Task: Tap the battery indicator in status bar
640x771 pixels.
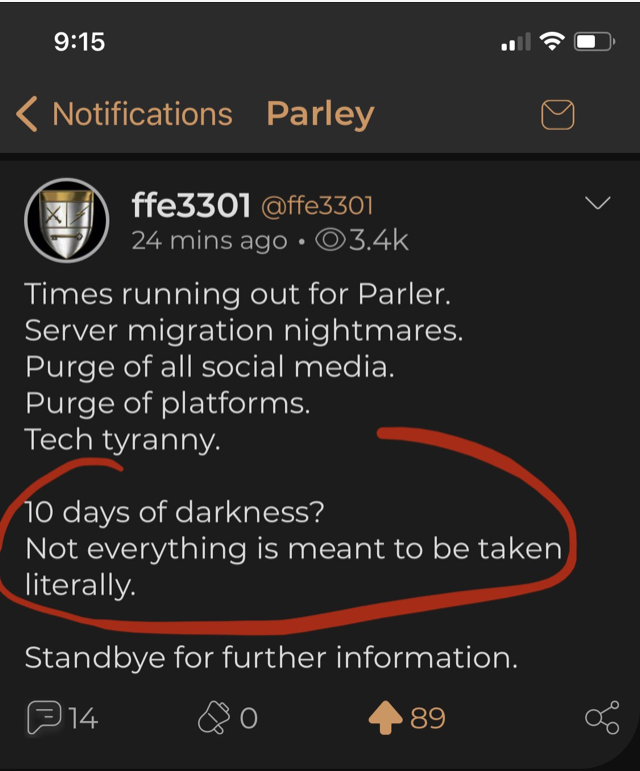Action: [594, 41]
